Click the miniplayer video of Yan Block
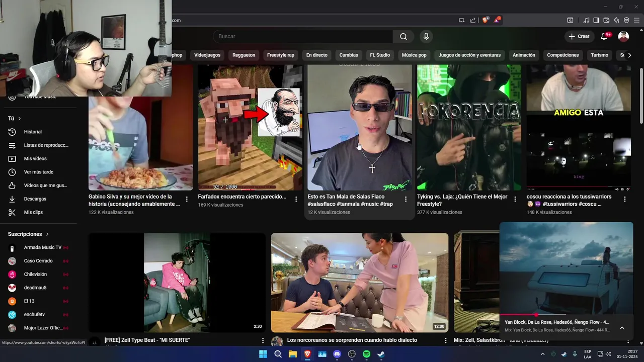644x362 pixels. (566, 268)
